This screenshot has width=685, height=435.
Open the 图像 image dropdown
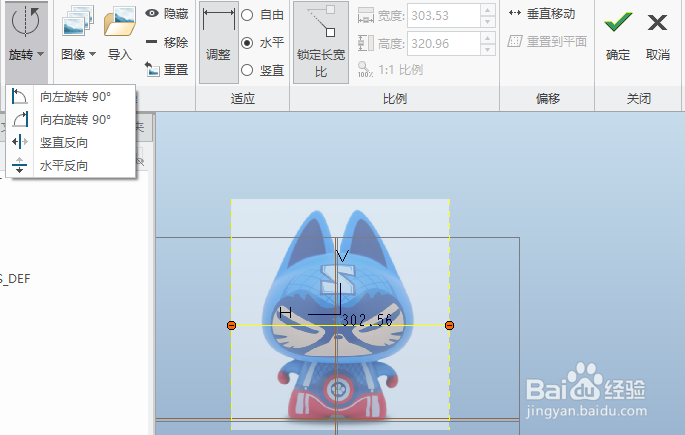(78, 55)
